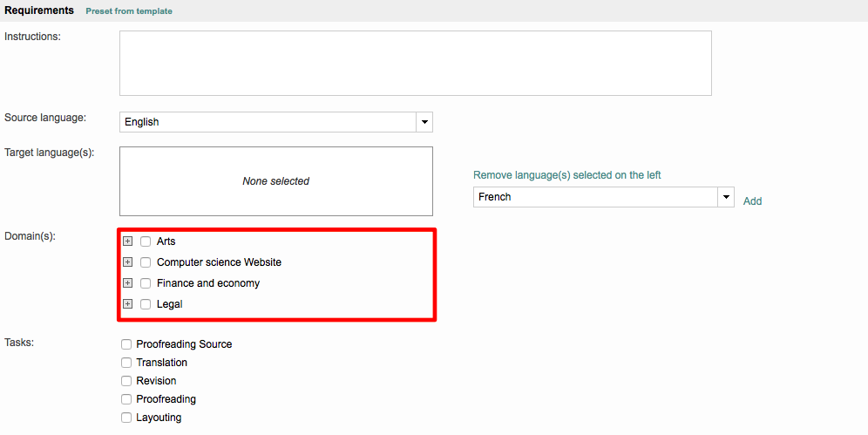Tick the Computer science Website checkbox

(x=146, y=262)
